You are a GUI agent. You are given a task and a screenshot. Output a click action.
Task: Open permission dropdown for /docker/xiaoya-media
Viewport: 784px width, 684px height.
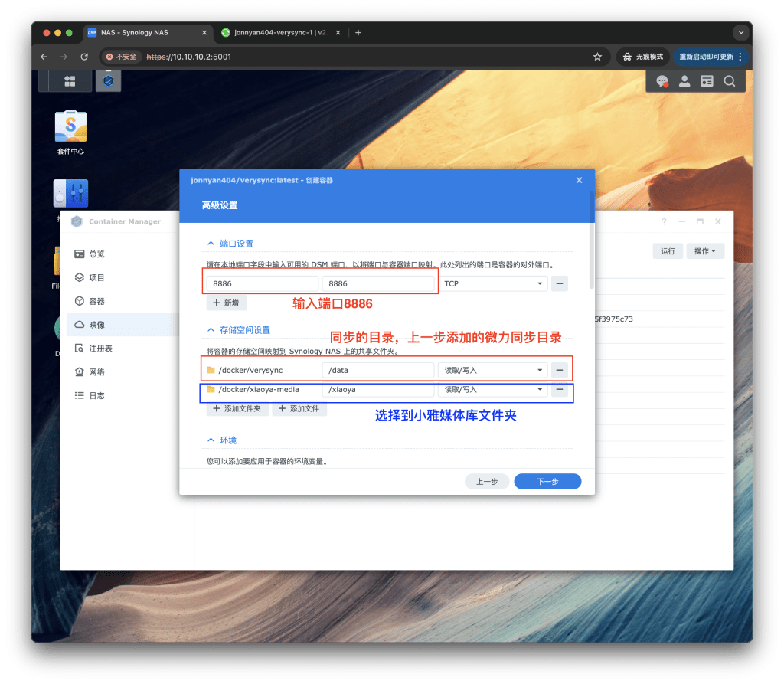[493, 389]
